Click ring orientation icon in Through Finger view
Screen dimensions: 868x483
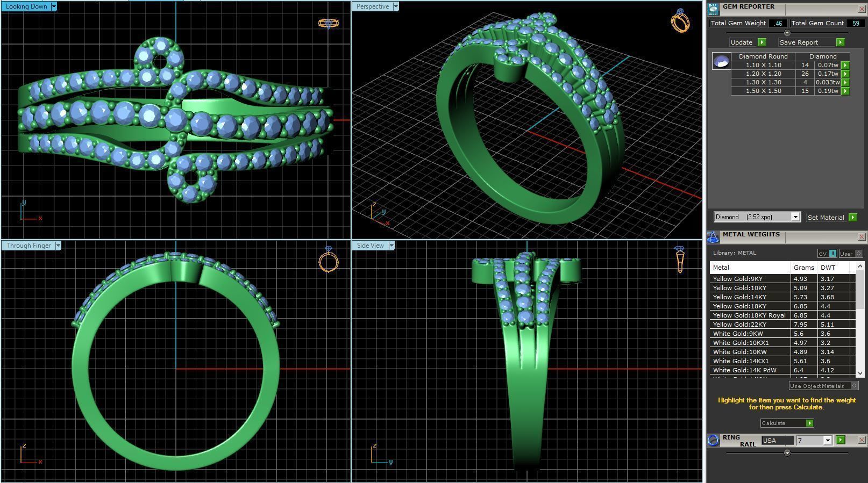tap(329, 259)
